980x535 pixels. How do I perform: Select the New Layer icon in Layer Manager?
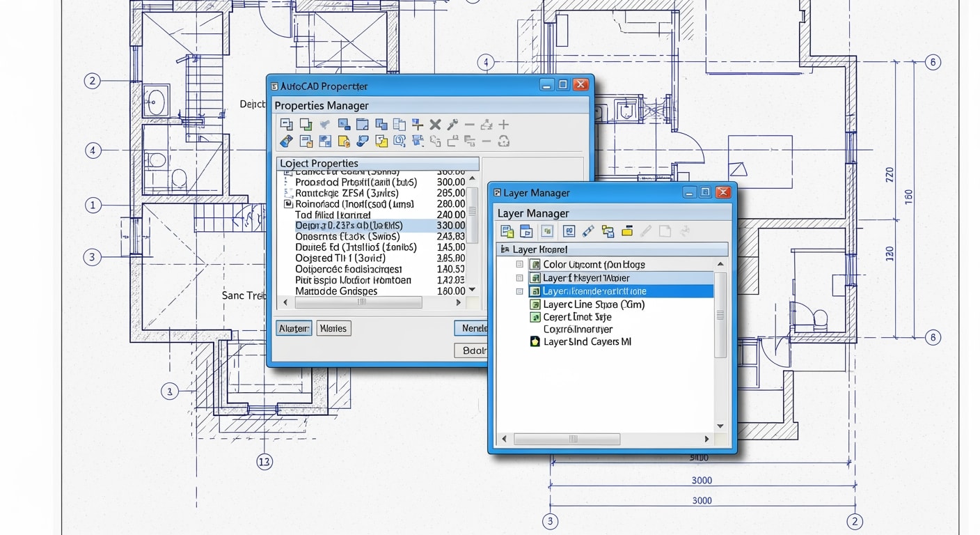tap(508, 231)
